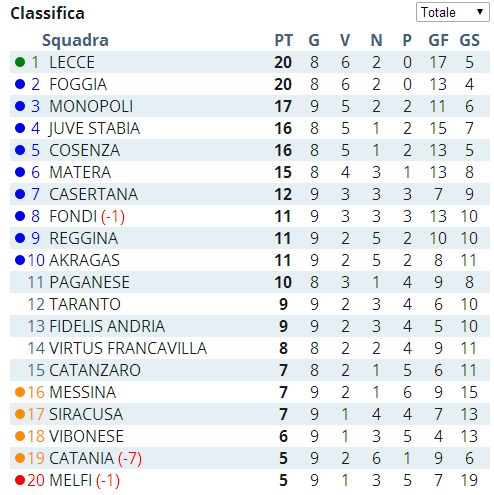Click the GS column header
The image size is (494, 495).
pyautogui.click(x=469, y=40)
